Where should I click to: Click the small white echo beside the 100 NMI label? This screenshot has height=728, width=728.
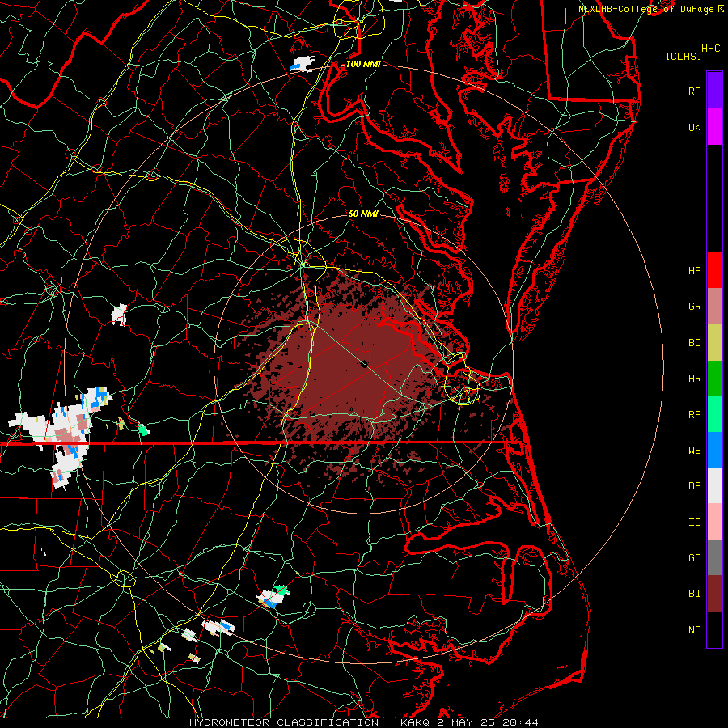(303, 64)
